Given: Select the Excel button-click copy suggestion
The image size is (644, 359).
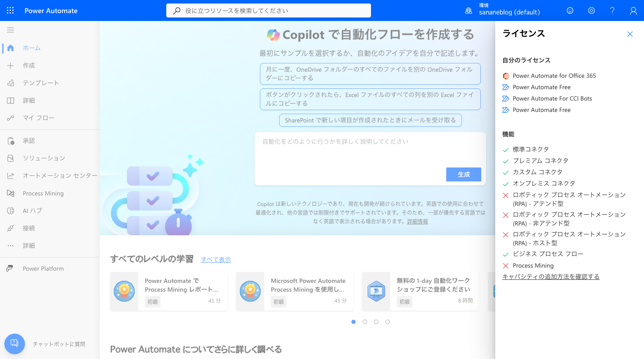Looking at the screenshot, I should click(x=370, y=99).
